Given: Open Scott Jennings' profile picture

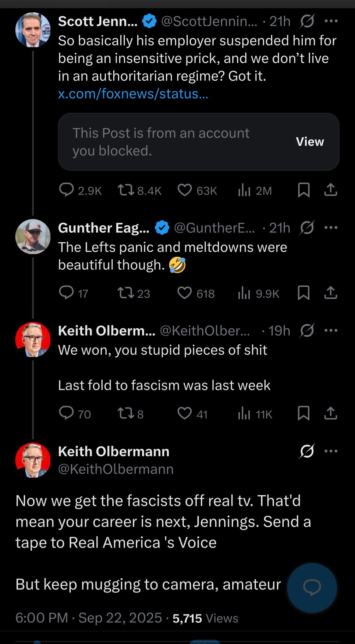Looking at the screenshot, I should 33,30.
